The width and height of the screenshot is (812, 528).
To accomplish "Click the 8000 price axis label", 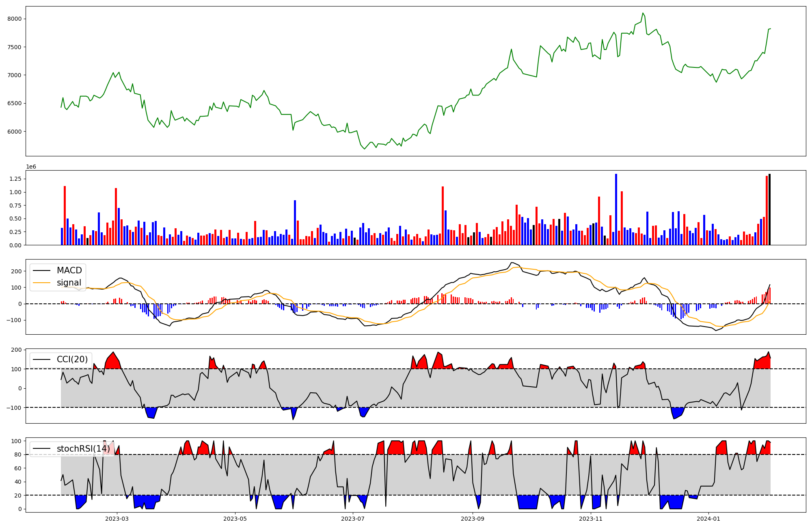I will pyautogui.click(x=14, y=19).
